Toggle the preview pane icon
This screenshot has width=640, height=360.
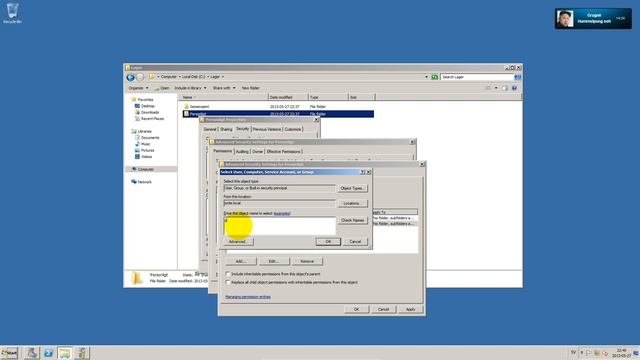(505, 88)
